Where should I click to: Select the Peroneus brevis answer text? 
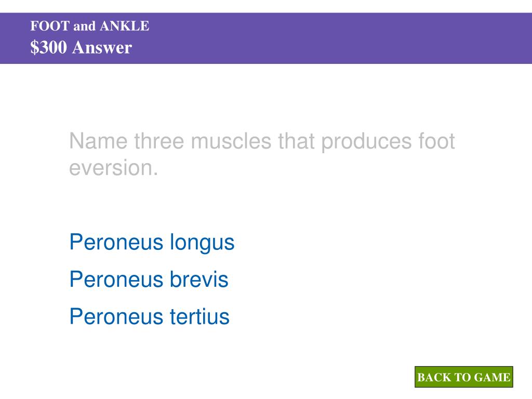[149, 280]
